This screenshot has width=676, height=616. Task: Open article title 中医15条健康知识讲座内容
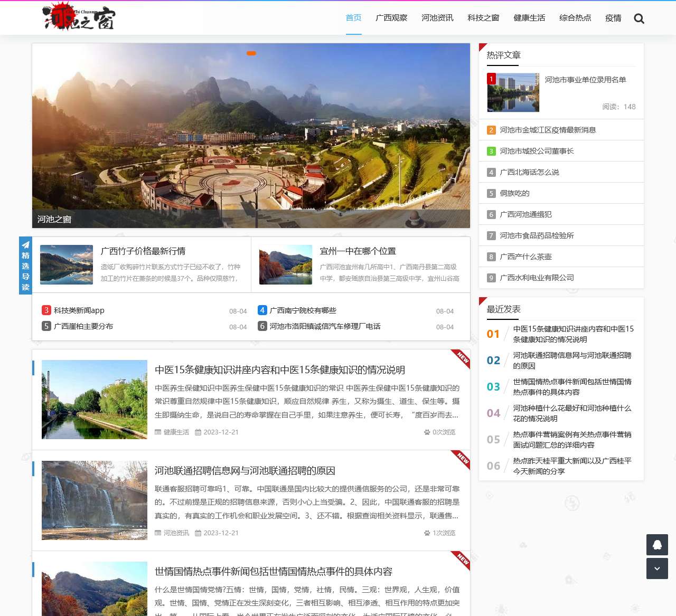tap(280, 370)
